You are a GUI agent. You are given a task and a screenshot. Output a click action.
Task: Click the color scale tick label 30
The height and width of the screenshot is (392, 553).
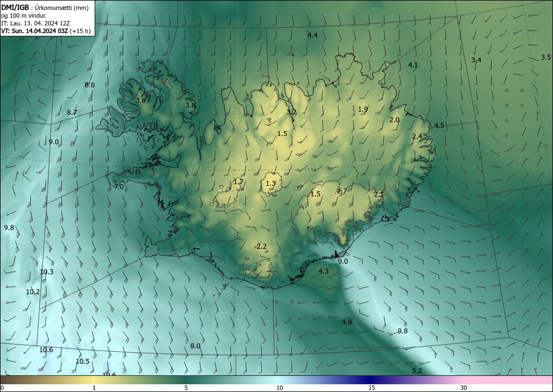(x=464, y=388)
